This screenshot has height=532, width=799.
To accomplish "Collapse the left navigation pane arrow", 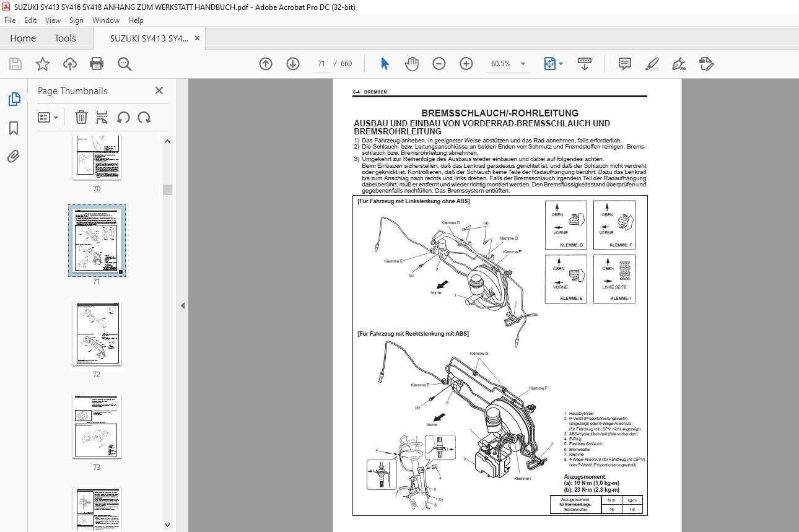I will [183, 305].
